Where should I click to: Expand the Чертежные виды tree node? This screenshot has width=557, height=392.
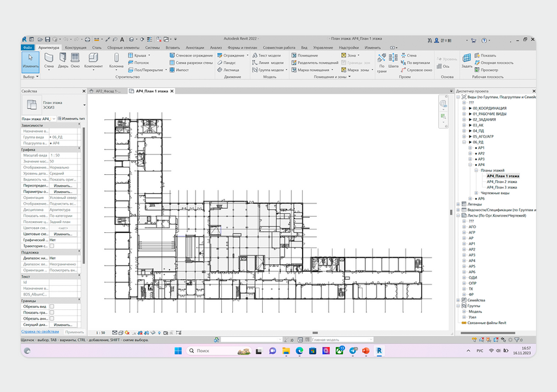(476, 193)
